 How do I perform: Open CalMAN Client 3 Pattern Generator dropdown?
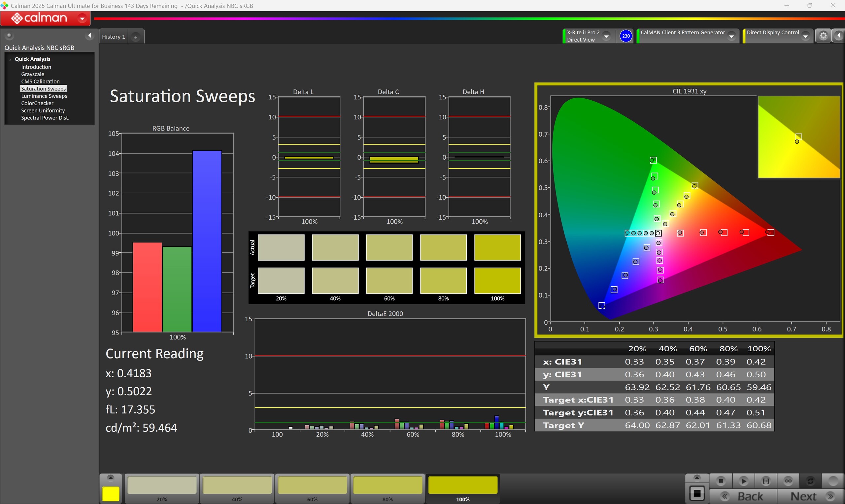tap(731, 36)
